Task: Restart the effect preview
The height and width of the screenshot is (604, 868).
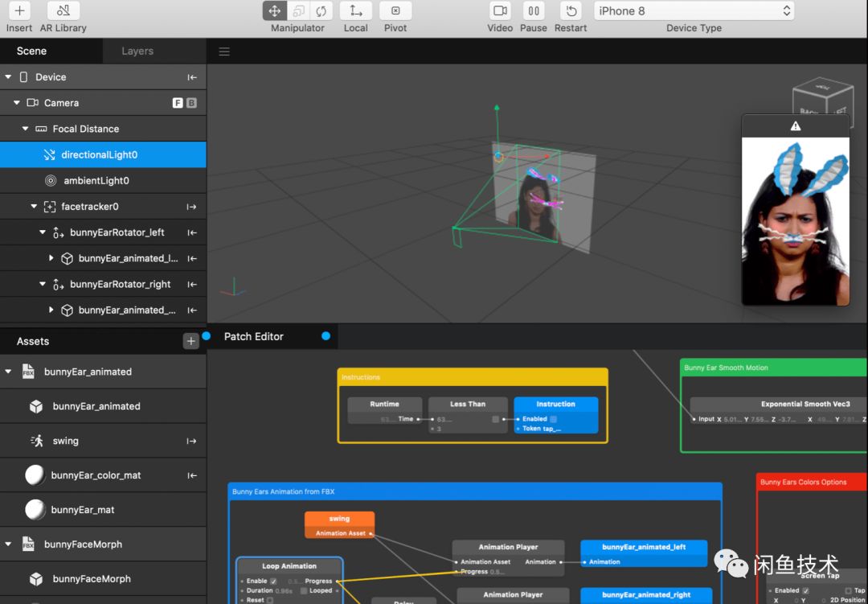Action: click(571, 10)
